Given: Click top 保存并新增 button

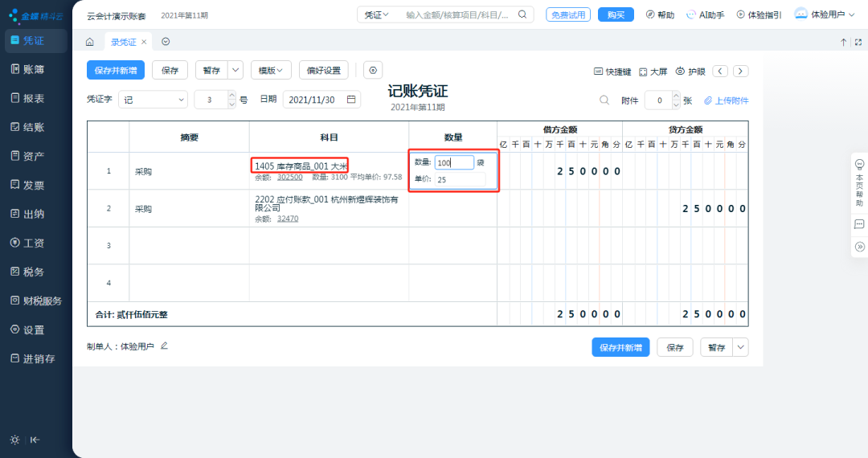Looking at the screenshot, I should pyautogui.click(x=116, y=70).
